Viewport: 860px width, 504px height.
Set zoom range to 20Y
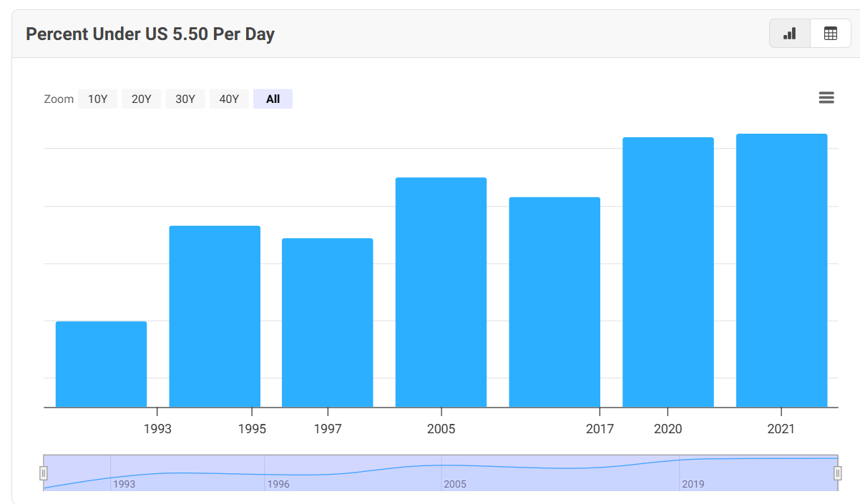[141, 99]
